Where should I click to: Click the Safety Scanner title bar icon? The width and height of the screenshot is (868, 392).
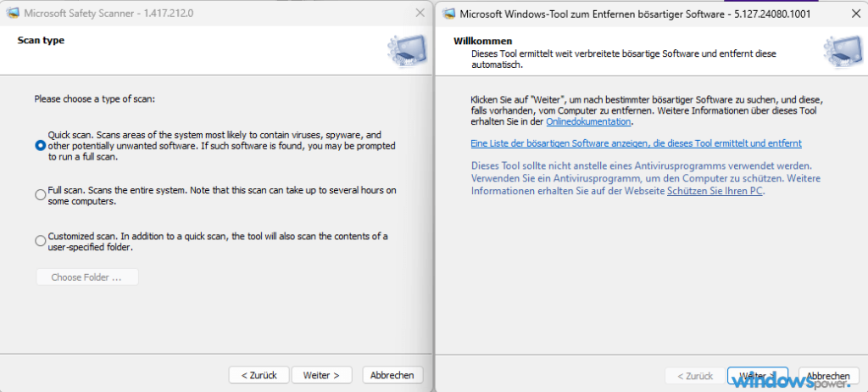(x=14, y=14)
